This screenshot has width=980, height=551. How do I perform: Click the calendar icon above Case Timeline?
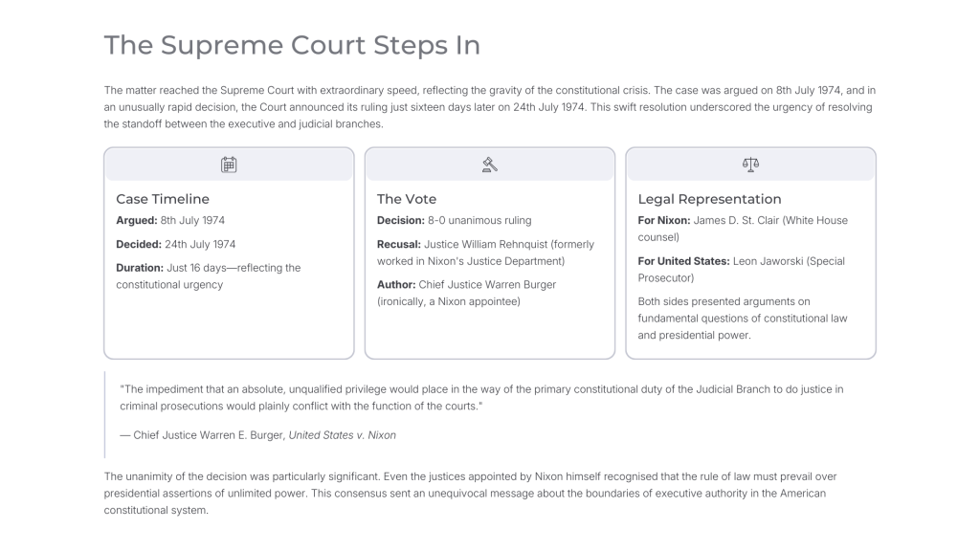(x=229, y=165)
